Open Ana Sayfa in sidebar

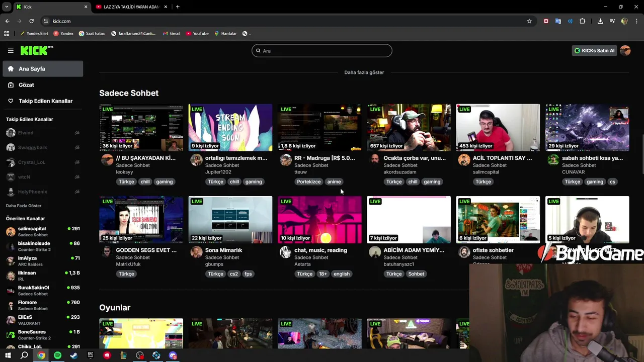pos(43,69)
